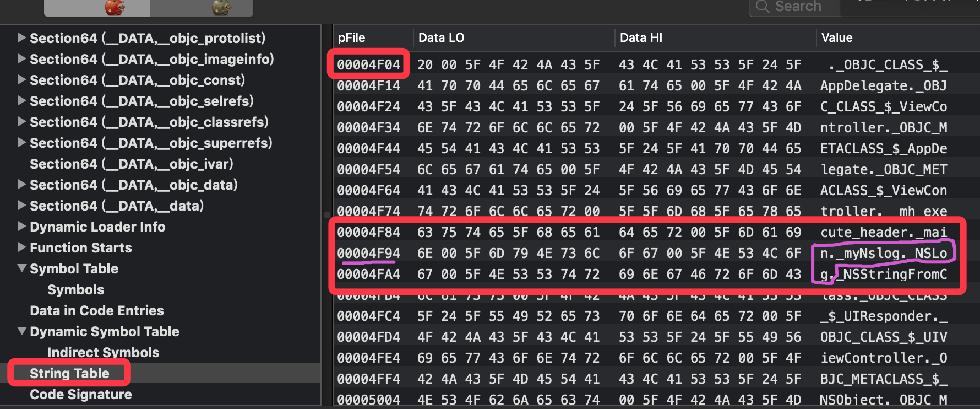The width and height of the screenshot is (980, 409).
Task: Expand Section64 (__DATA,__objc_classrefs)
Action: (21, 121)
